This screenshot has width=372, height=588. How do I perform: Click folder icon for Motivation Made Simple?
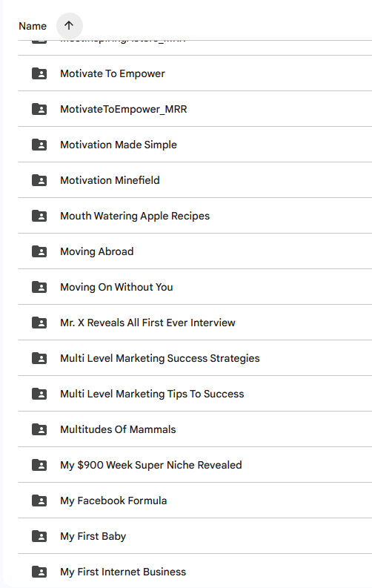click(39, 145)
